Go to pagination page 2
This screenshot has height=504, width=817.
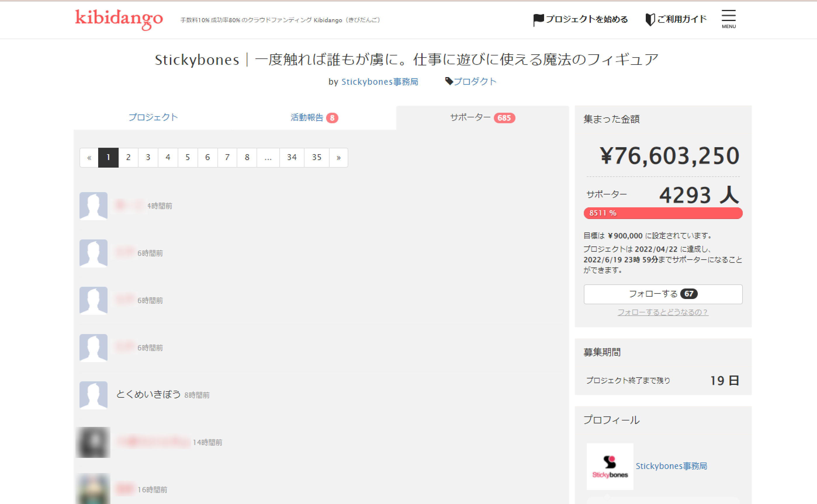pos(128,157)
